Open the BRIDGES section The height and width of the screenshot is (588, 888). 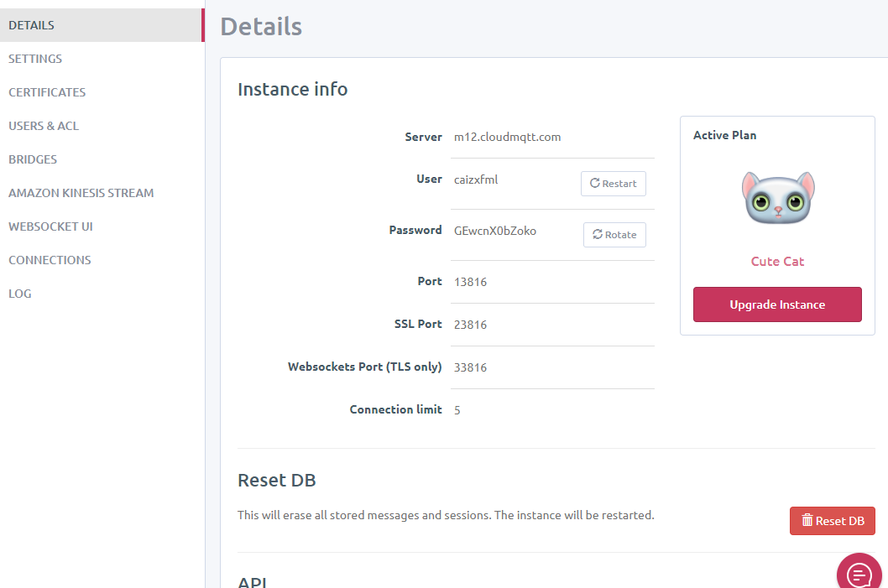(33, 159)
